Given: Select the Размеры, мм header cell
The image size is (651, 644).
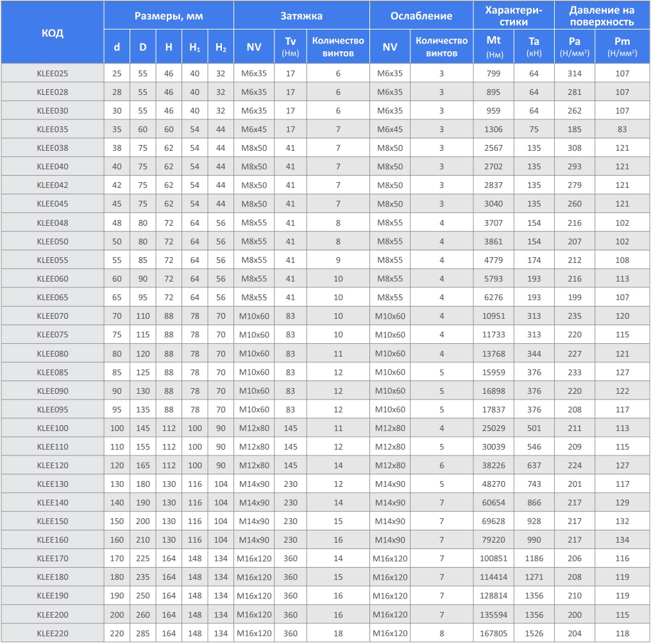Looking at the screenshot, I should (169, 16).
